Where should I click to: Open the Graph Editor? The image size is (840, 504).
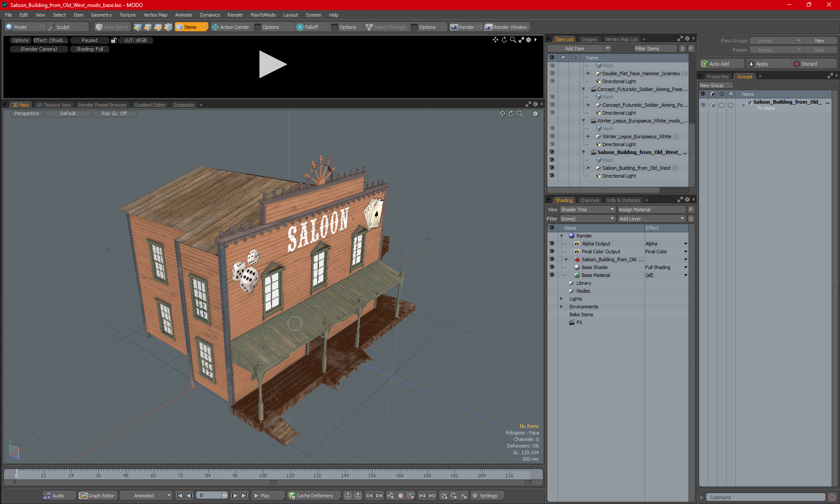pyautogui.click(x=97, y=496)
